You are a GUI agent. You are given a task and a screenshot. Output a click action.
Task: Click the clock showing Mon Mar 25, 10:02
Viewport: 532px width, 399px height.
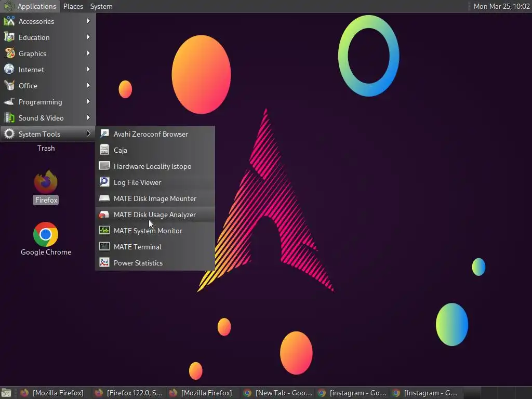[x=501, y=6]
